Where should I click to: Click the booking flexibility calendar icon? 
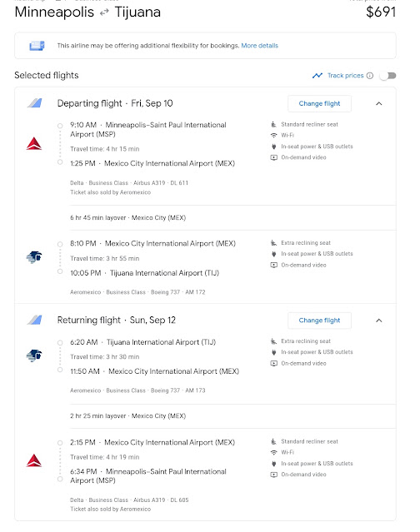click(x=37, y=46)
